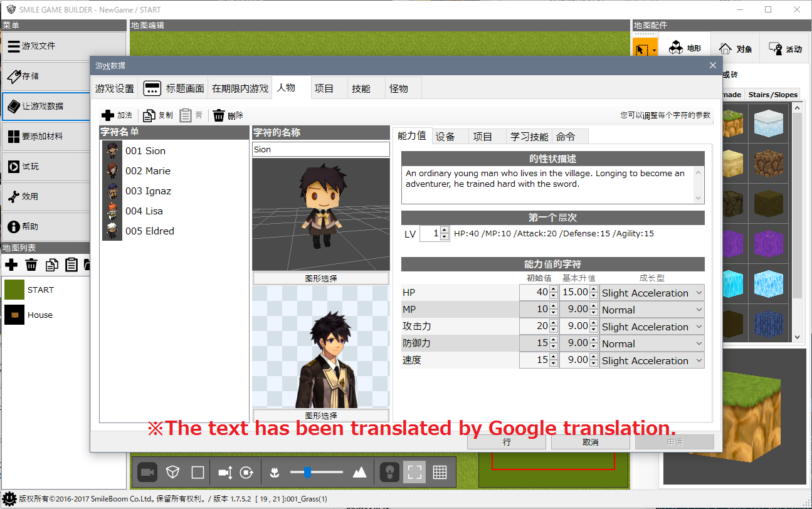The image size is (812, 509).
Task: Toggle the map grid display
Action: pyautogui.click(x=440, y=472)
